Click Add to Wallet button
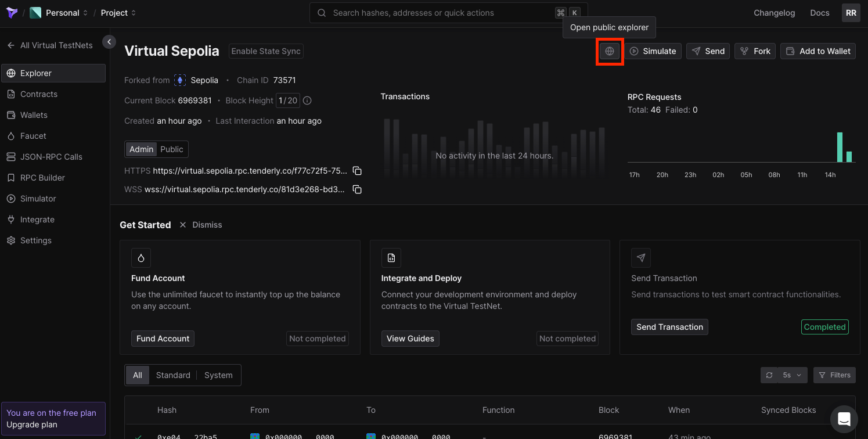Screen dimensions: 868x439 (x=818, y=51)
